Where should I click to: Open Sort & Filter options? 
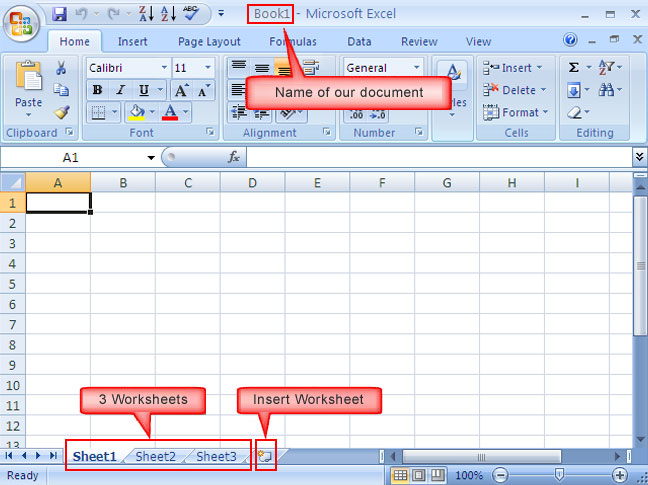point(610,67)
